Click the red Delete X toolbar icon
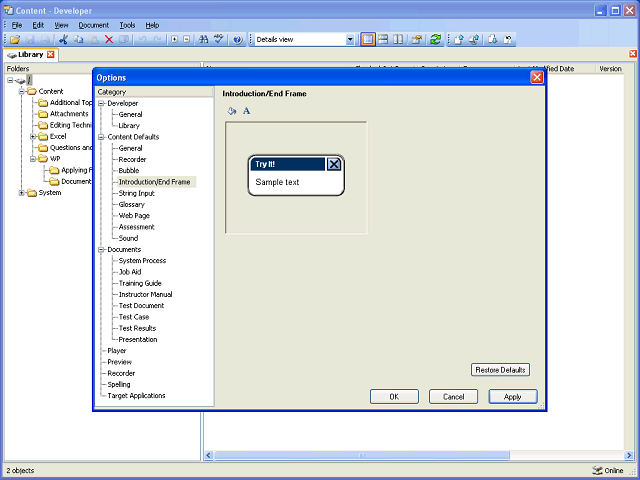Image resolution: width=640 pixels, height=480 pixels. pyautogui.click(x=109, y=40)
